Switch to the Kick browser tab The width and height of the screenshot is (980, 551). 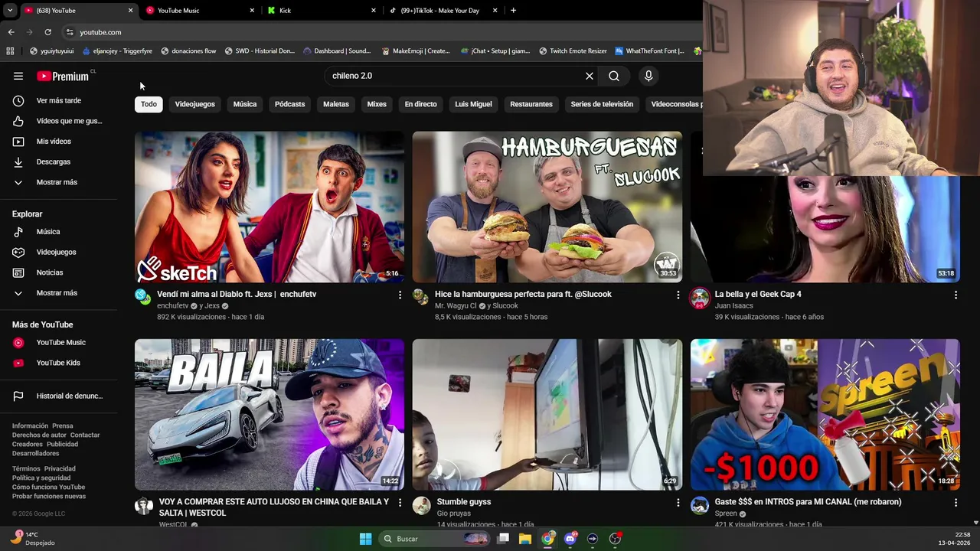pos(322,11)
